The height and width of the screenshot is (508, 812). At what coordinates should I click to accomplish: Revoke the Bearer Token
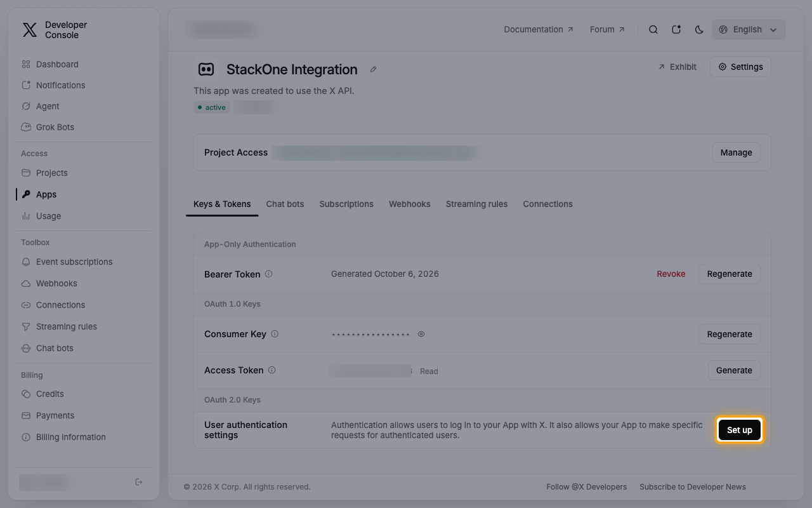[x=671, y=274]
